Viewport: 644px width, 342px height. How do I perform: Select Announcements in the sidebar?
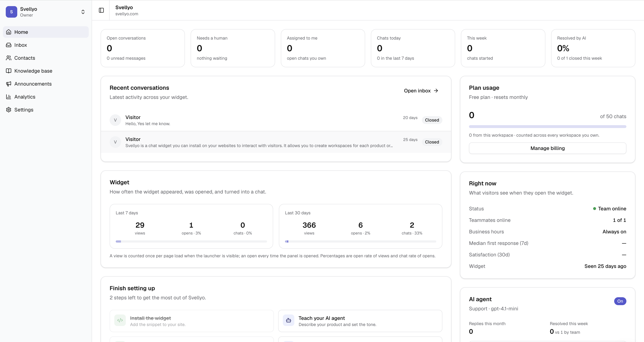coord(46,84)
